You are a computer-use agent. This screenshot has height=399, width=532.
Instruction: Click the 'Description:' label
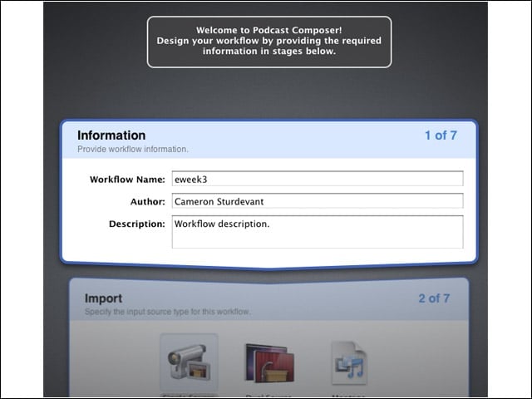click(136, 224)
